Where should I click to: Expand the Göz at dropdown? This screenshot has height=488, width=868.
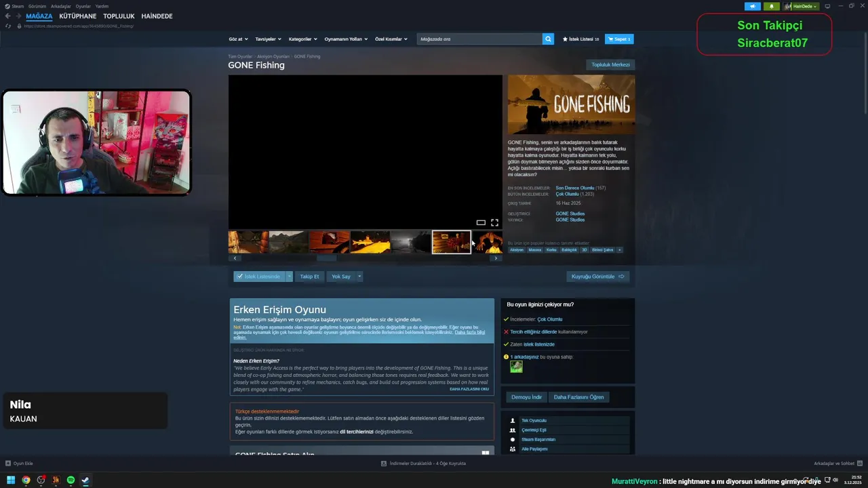238,39
